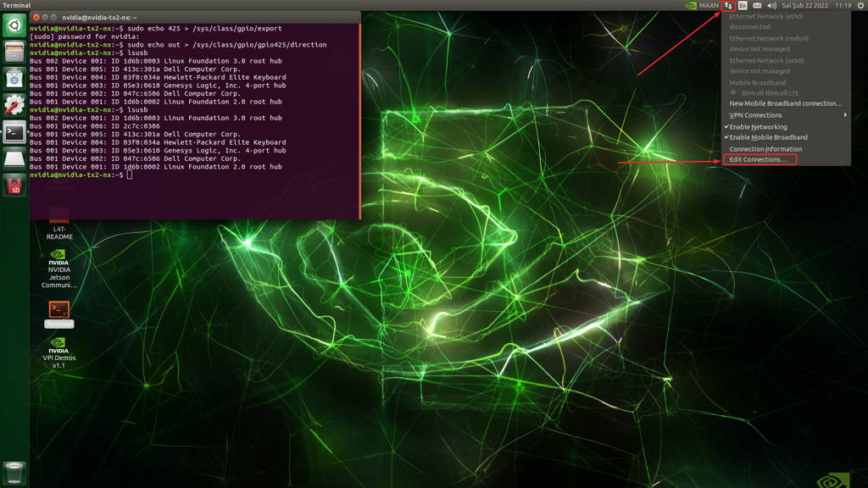Open the NVIDIA MAXN power mode indicator
Image resolution: width=868 pixels, height=488 pixels.
pyautogui.click(x=702, y=6)
